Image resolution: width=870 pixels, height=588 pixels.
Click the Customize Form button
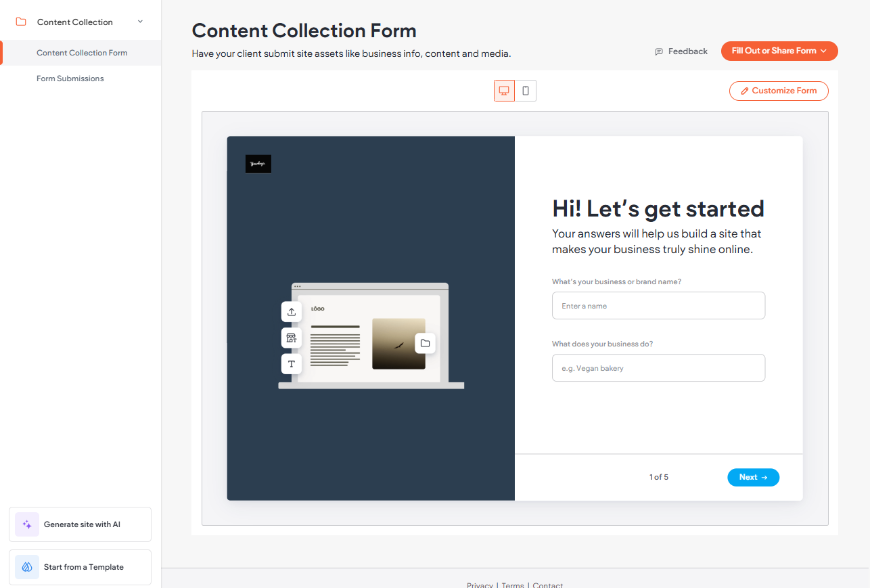(778, 91)
